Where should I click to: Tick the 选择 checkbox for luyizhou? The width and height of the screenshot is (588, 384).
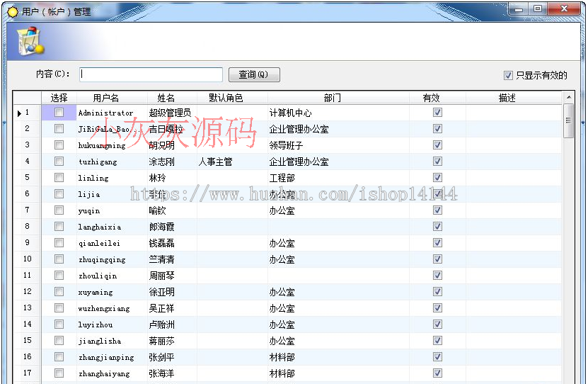pos(59,324)
